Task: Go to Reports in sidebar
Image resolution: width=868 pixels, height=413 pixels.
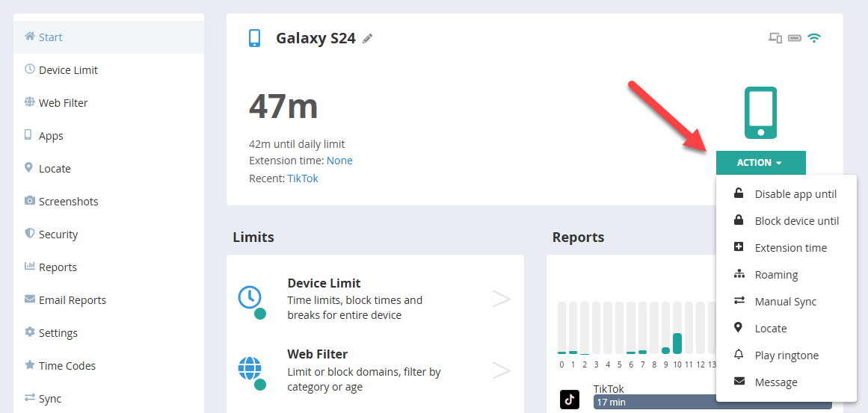Action: click(108, 267)
